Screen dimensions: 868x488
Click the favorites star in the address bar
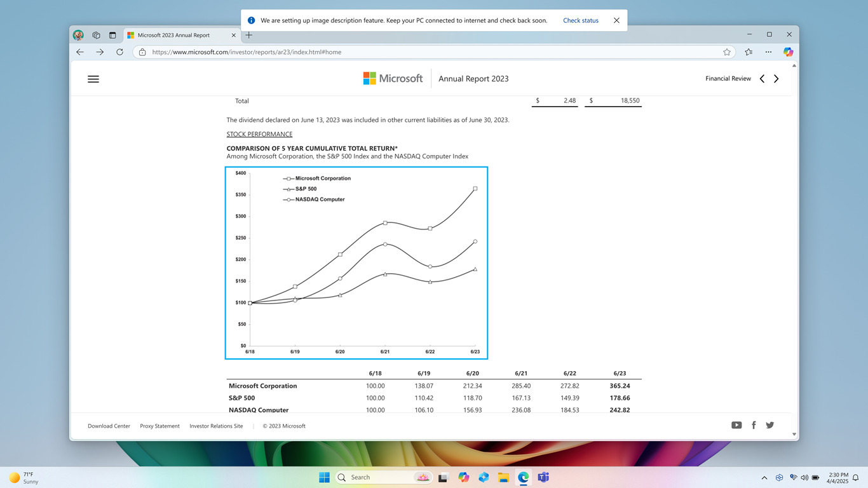click(726, 51)
